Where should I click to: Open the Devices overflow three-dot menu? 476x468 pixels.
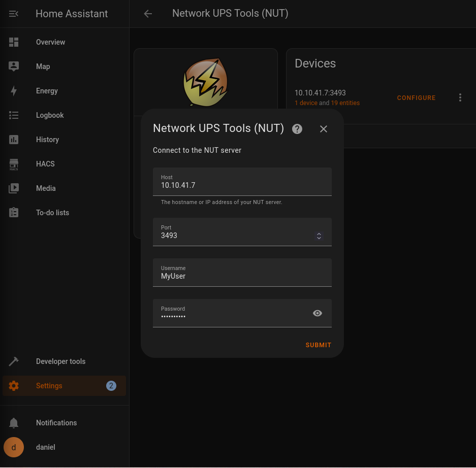click(460, 97)
